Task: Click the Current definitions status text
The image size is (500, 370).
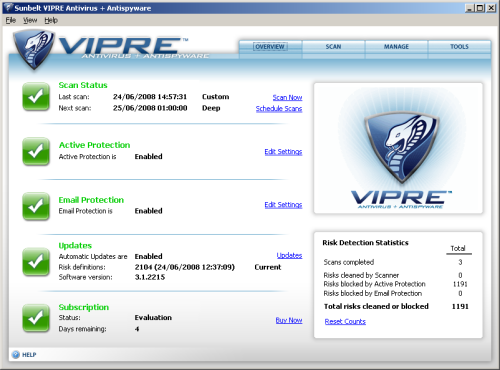Action: pos(268,267)
